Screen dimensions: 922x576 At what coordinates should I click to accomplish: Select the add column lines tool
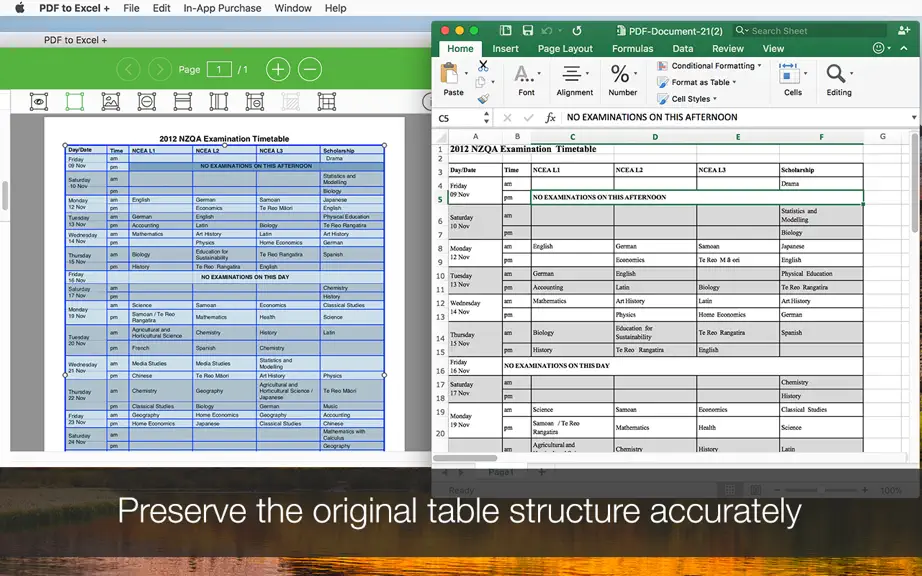pyautogui.click(x=219, y=102)
